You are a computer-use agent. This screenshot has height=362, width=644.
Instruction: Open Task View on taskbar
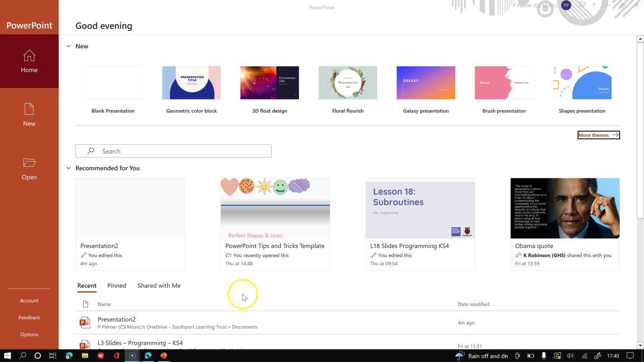52,356
